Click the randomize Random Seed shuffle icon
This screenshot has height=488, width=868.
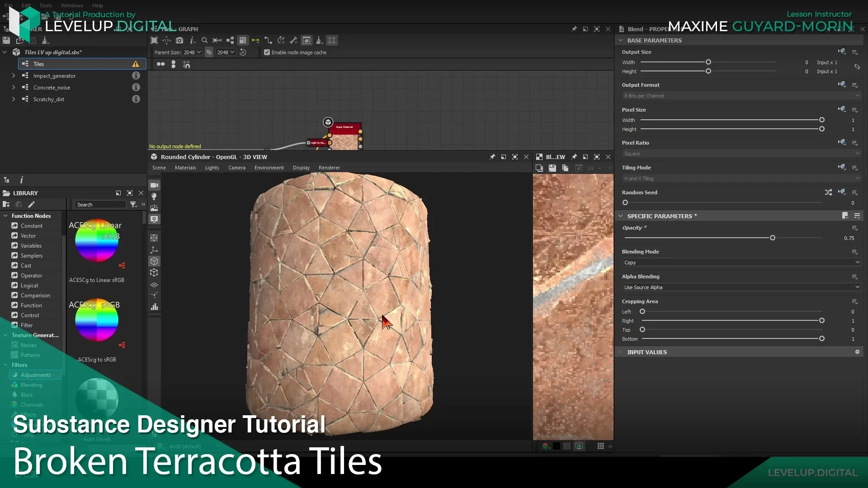(828, 192)
